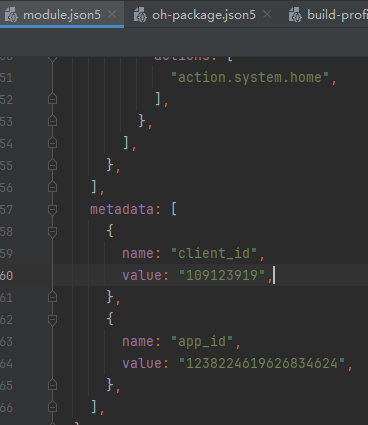Switch to the oh-package.json5 tab
Screen dimensions: 368x425
pyautogui.click(x=204, y=15)
